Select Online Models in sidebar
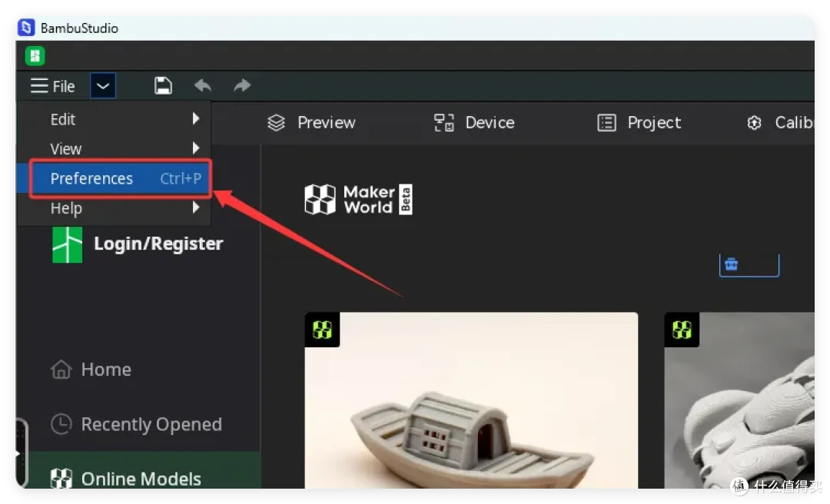The height and width of the screenshot is (504, 830). (x=138, y=471)
